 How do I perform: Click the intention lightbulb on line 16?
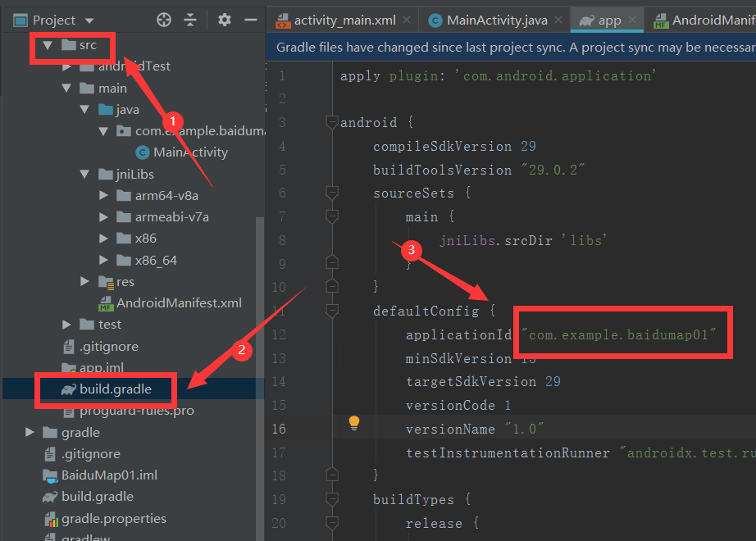(354, 423)
